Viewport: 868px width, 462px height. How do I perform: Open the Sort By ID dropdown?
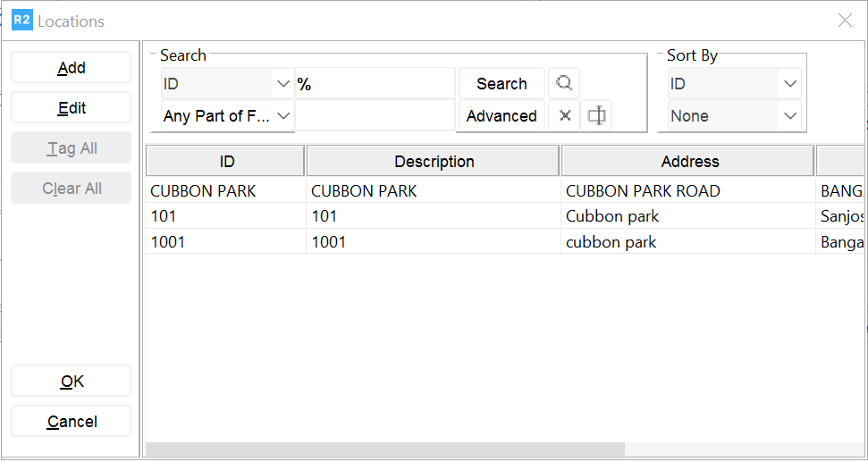pyautogui.click(x=789, y=84)
